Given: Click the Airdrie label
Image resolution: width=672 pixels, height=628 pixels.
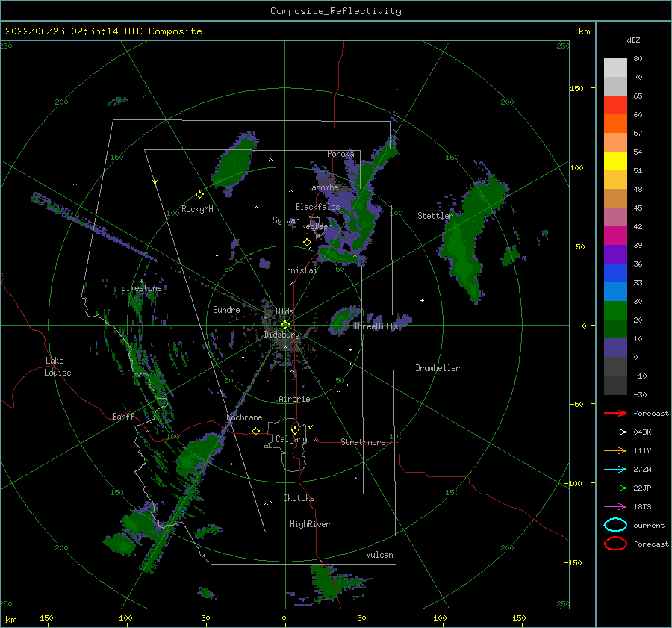Looking at the screenshot, I should (x=294, y=399).
